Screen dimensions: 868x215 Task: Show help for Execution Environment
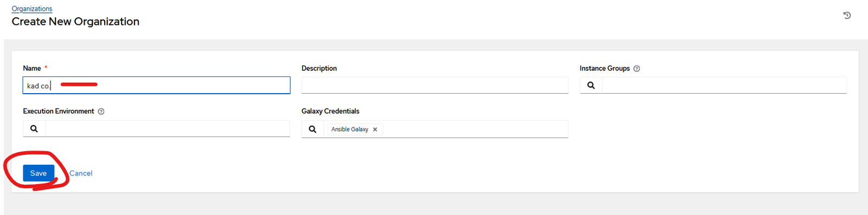pyautogui.click(x=101, y=111)
